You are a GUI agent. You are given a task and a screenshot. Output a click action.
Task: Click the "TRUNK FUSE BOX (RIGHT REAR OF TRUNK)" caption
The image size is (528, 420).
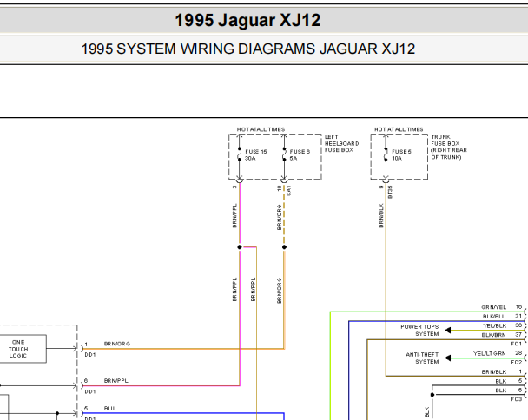(x=448, y=147)
